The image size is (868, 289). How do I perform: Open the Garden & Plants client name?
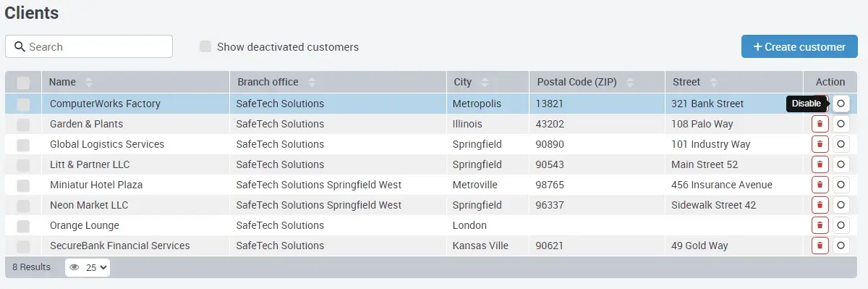click(x=86, y=124)
